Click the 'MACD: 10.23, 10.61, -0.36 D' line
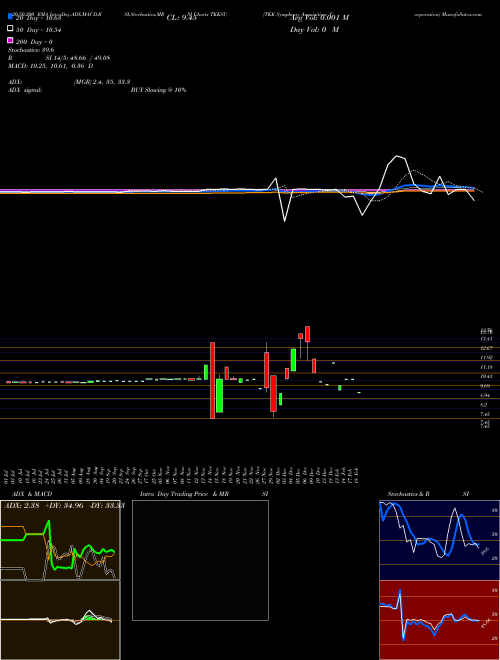The image size is (500, 660). pyautogui.click(x=51, y=66)
